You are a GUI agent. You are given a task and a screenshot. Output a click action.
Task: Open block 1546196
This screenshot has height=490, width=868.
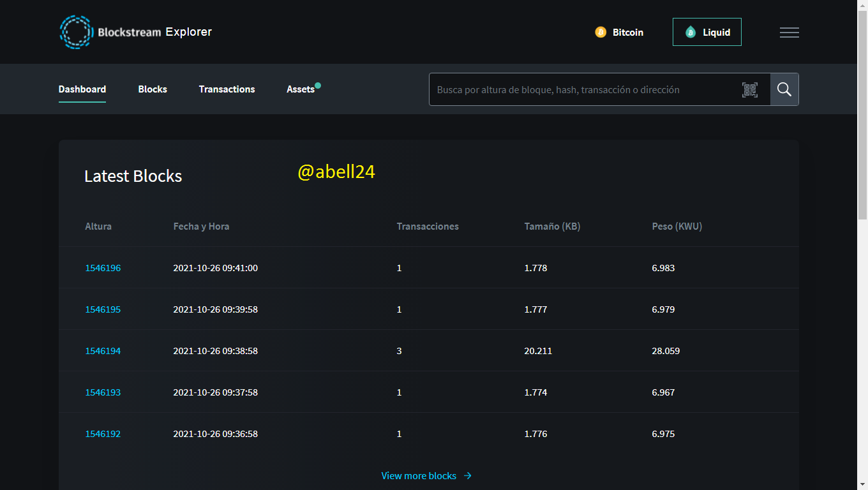[x=103, y=268]
